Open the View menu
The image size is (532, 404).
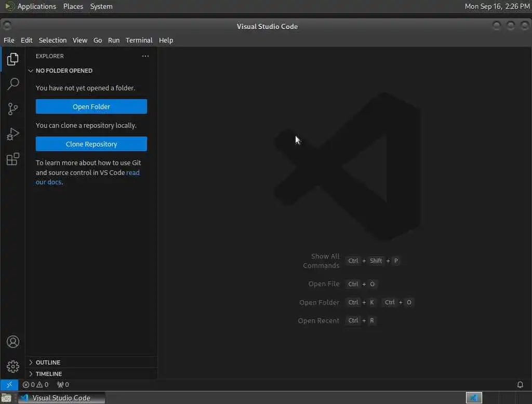tap(79, 40)
